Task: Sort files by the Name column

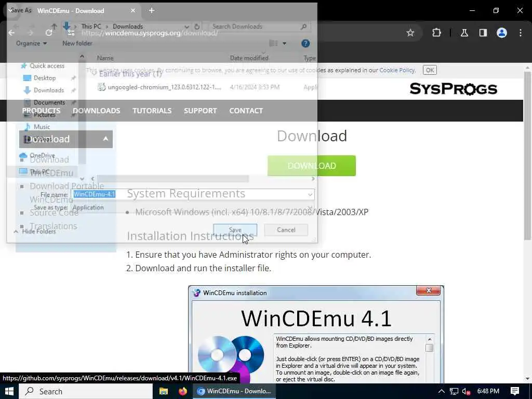Action: [105, 58]
